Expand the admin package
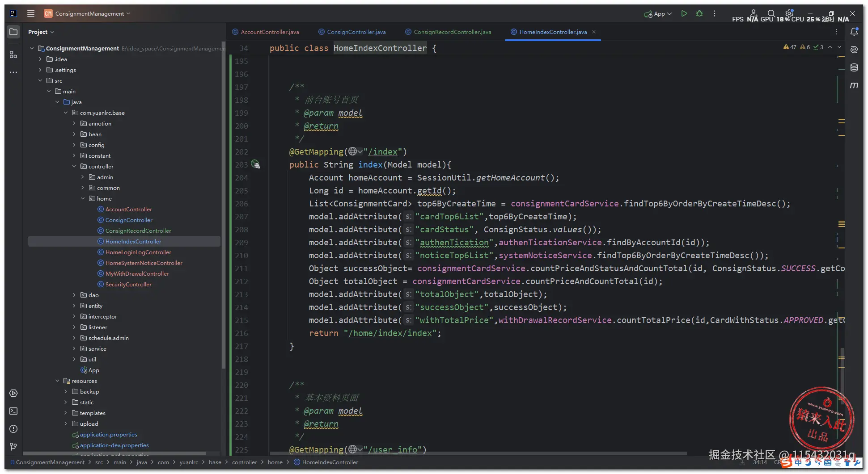 coord(83,177)
